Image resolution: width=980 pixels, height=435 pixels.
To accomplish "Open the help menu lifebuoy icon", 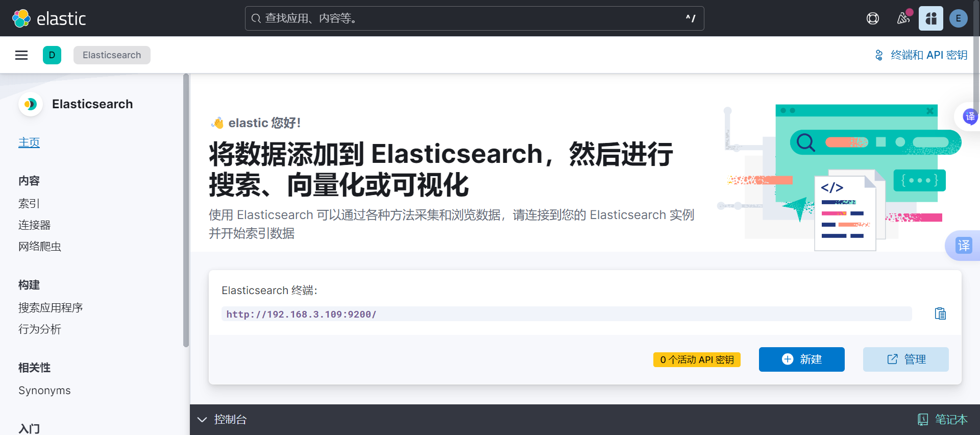I will pyautogui.click(x=873, y=18).
